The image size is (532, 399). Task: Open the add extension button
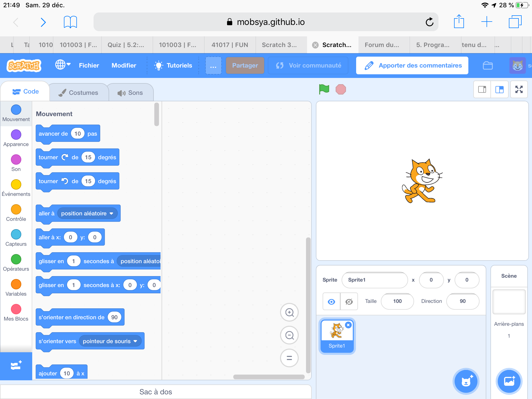[x=16, y=366]
